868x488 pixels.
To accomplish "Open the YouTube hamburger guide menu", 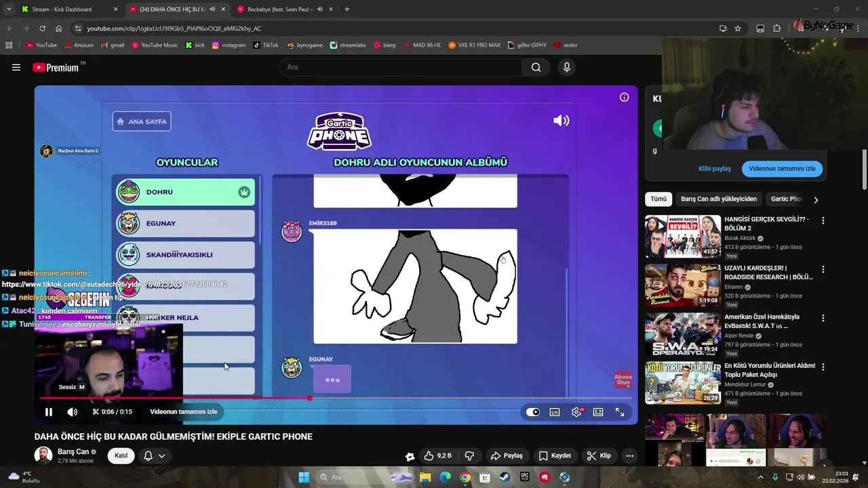I will click(16, 67).
